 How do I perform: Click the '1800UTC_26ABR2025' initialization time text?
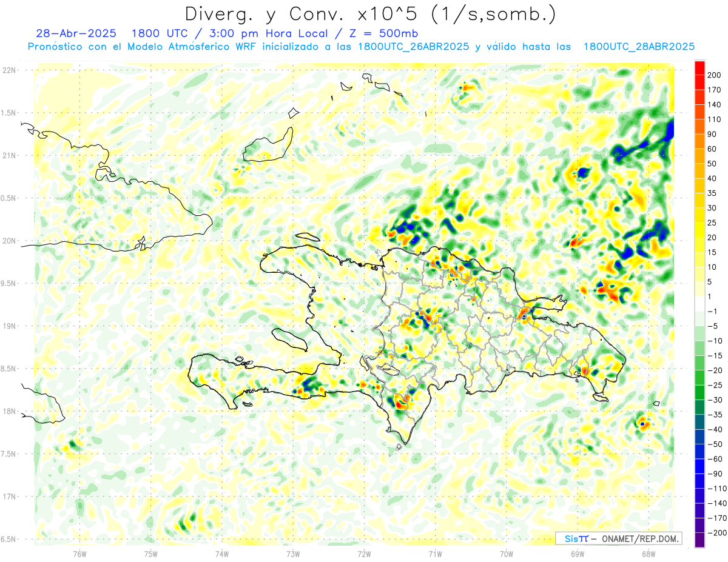point(413,47)
